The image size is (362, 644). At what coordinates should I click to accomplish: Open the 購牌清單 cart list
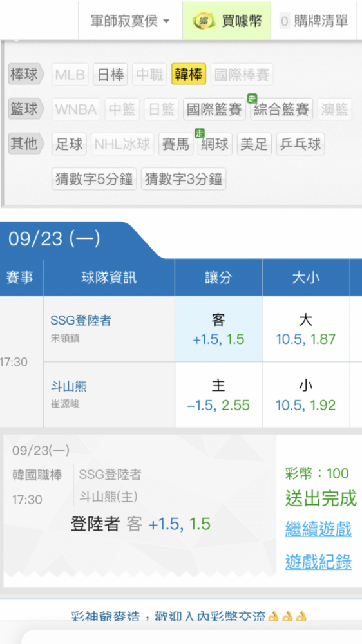pyautogui.click(x=314, y=21)
